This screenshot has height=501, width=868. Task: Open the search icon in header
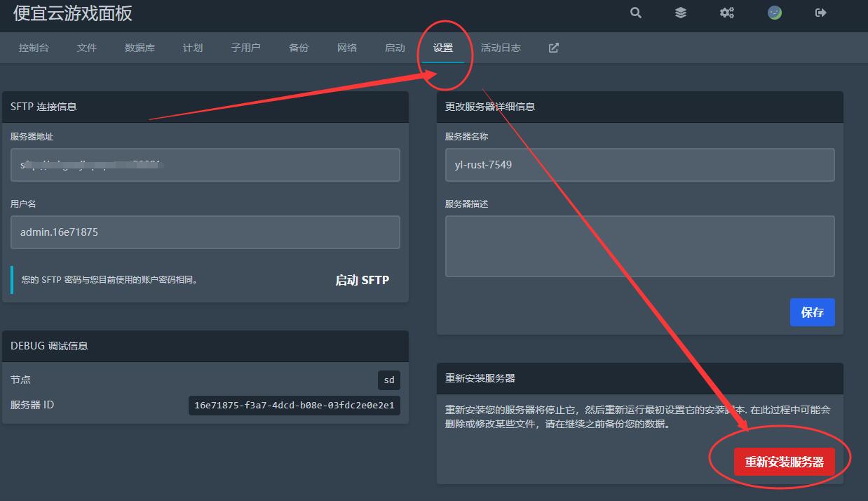[x=636, y=13]
